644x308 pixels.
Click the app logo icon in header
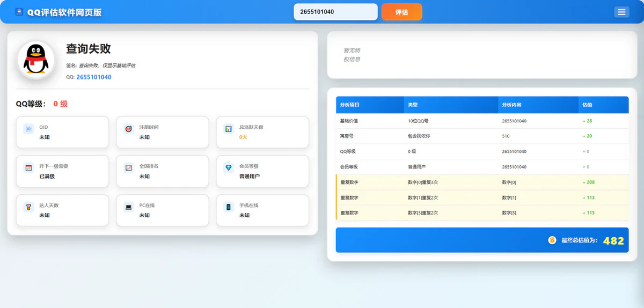[x=19, y=12]
